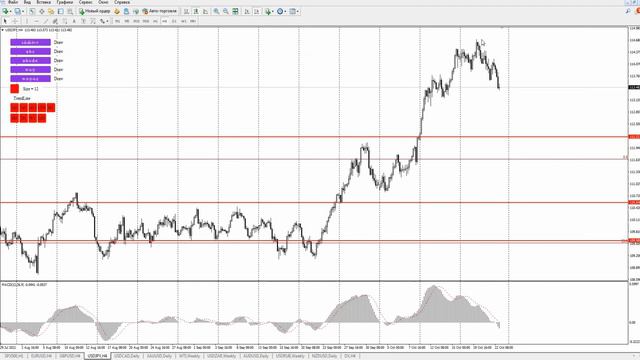The image size is (640, 360).
Task: Show the Market Watch window icon
Action: coord(32,11)
